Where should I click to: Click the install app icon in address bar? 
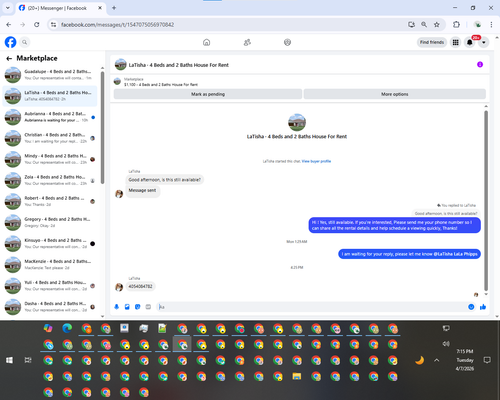[411, 24]
